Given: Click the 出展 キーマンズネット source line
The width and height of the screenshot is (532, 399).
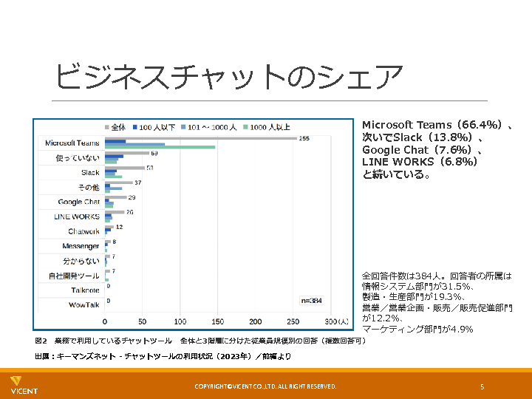Looking at the screenshot, I should [x=163, y=356].
